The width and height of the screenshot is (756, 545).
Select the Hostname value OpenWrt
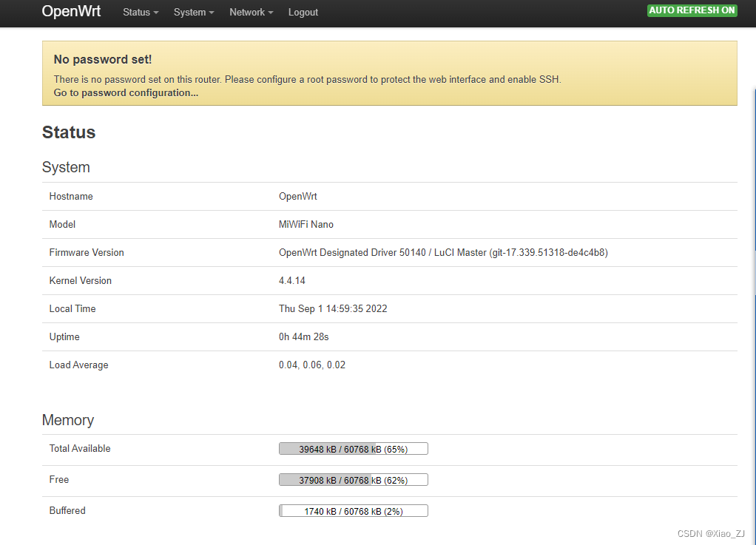(298, 196)
